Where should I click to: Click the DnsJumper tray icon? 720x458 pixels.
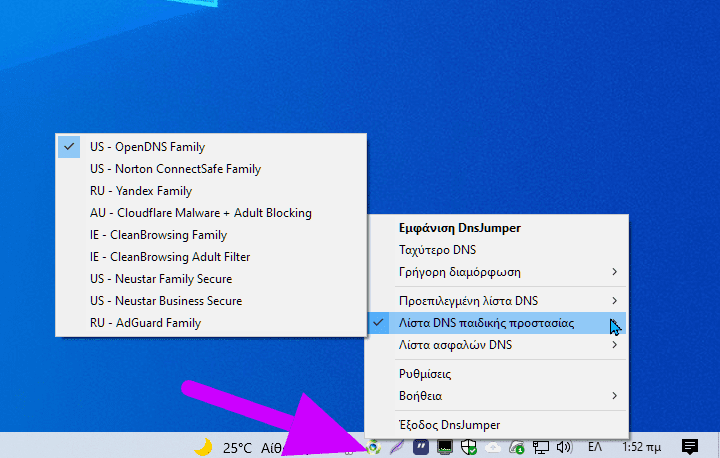pos(374,447)
